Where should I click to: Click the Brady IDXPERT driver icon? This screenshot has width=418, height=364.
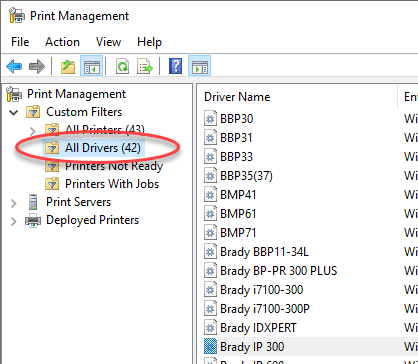[210, 328]
